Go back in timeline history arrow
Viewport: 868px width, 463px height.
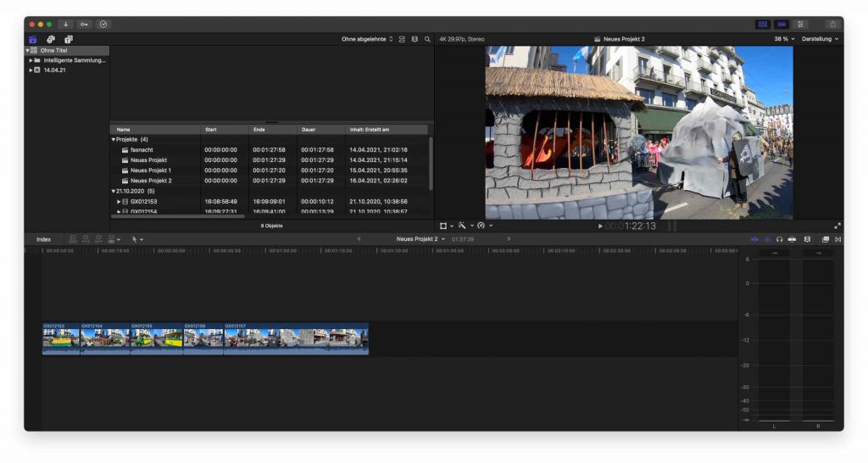[359, 239]
